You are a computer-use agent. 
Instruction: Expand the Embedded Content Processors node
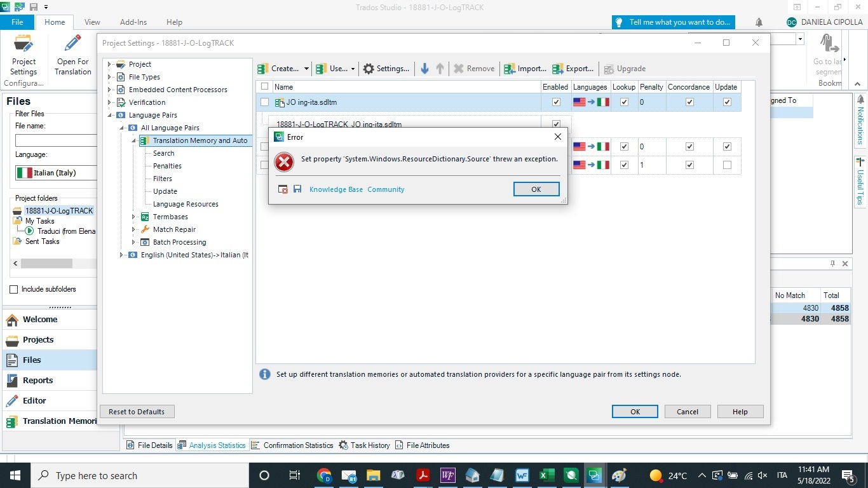point(109,90)
